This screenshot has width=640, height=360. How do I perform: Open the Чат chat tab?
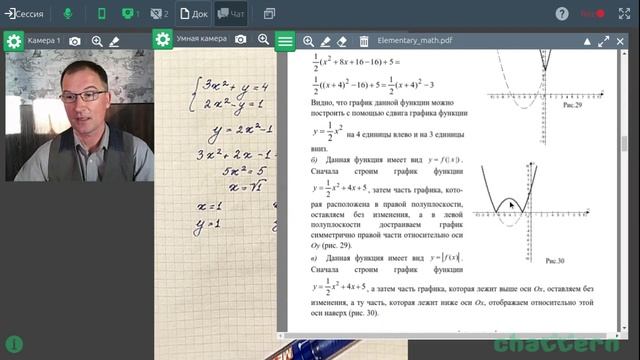(231, 14)
